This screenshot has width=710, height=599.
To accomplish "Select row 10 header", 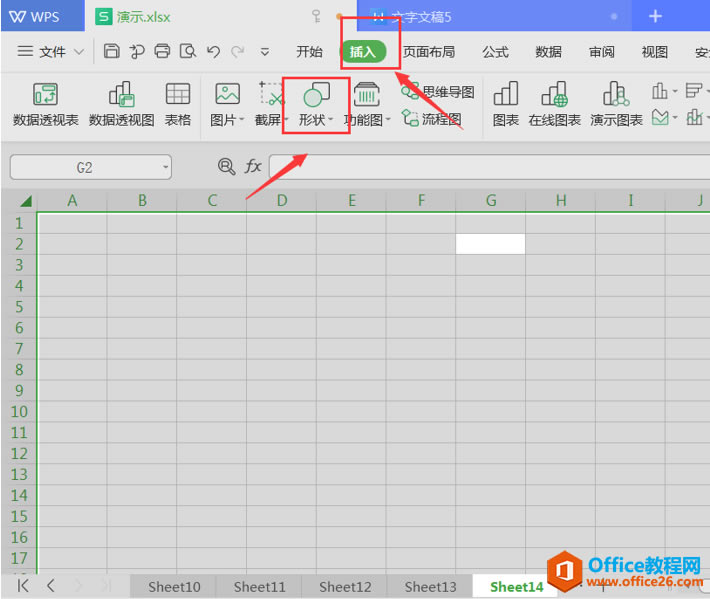I will point(19,412).
